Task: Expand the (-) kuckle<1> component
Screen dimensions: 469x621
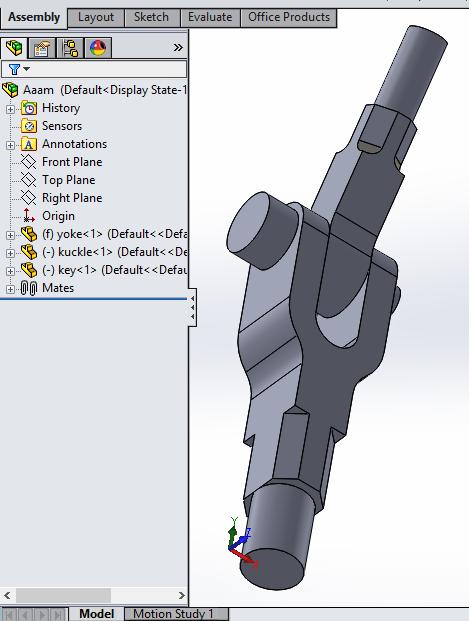Action: click(10, 253)
